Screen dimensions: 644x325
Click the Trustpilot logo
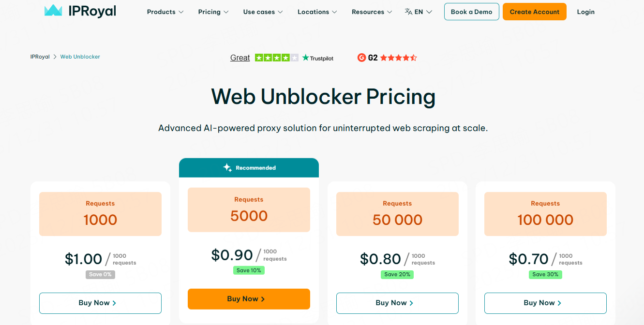(318, 58)
